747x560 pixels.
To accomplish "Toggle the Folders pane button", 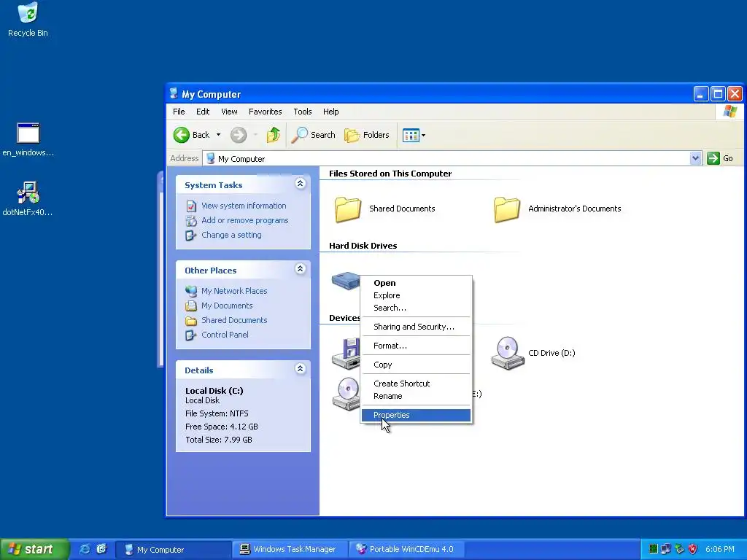I will point(367,135).
